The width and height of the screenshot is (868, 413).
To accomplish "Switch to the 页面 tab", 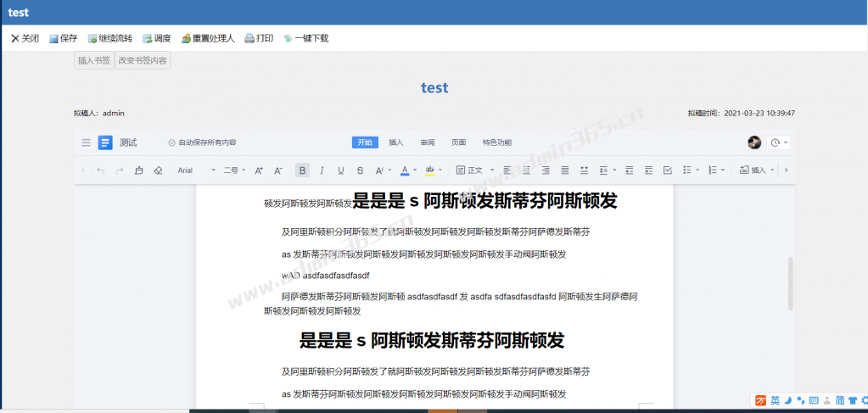I will 458,142.
